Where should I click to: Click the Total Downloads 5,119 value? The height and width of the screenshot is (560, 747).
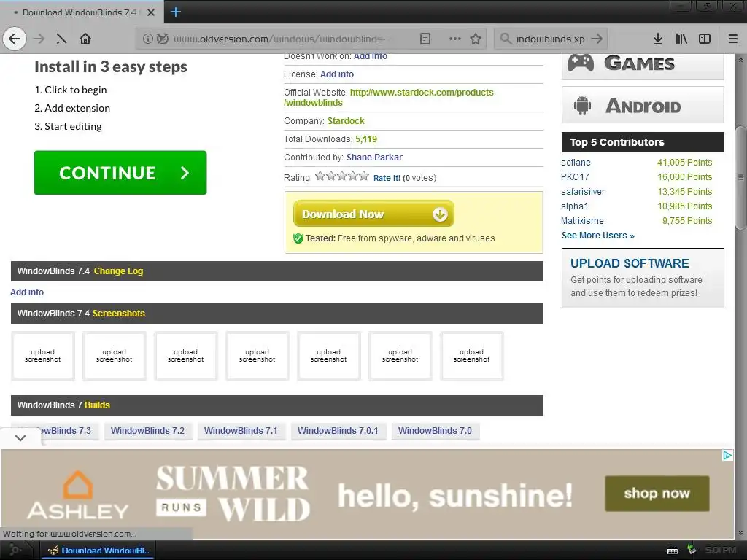pyautogui.click(x=366, y=139)
